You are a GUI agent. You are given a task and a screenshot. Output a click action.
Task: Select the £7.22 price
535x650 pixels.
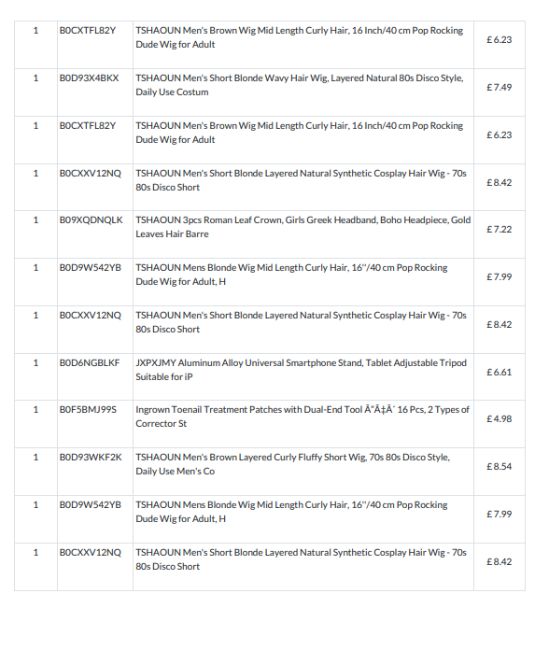[499, 229]
